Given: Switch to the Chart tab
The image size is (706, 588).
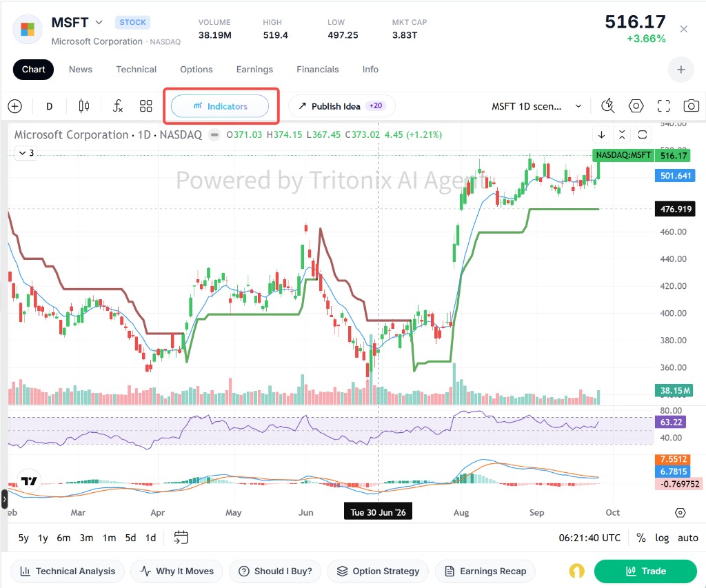Looking at the screenshot, I should [33, 70].
